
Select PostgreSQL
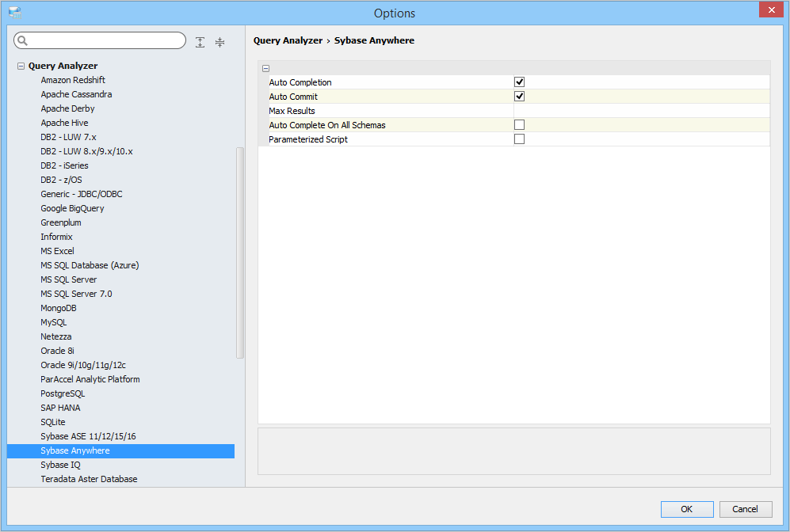[63, 393]
